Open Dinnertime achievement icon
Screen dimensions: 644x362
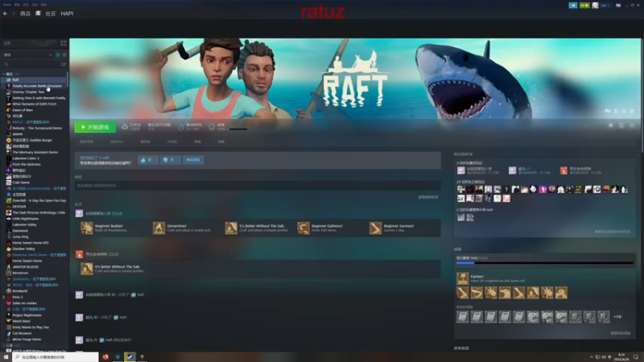tap(159, 228)
